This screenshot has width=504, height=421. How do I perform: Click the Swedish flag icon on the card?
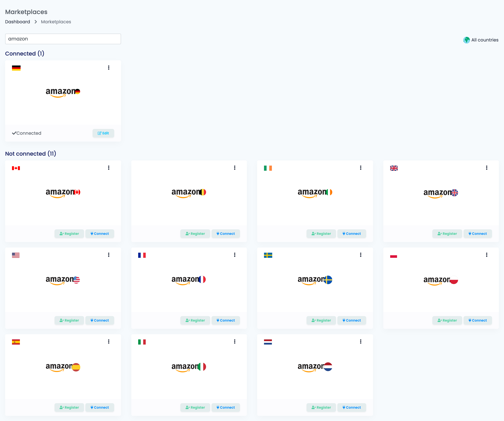click(x=268, y=255)
